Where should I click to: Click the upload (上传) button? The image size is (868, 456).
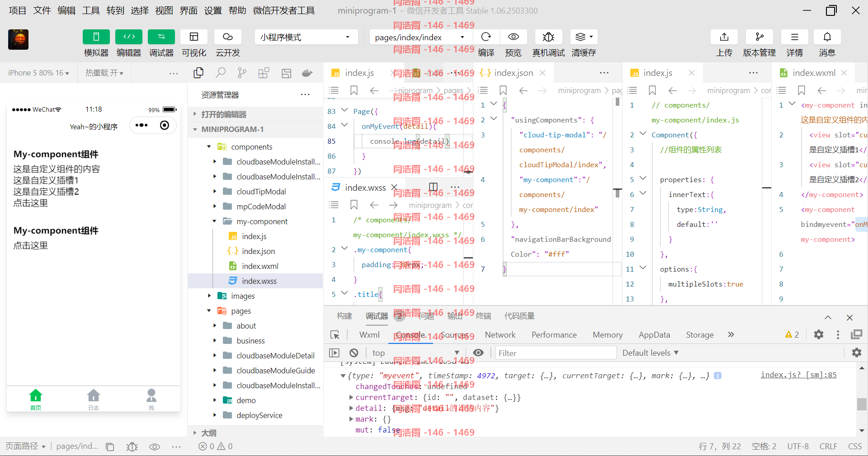(x=724, y=37)
